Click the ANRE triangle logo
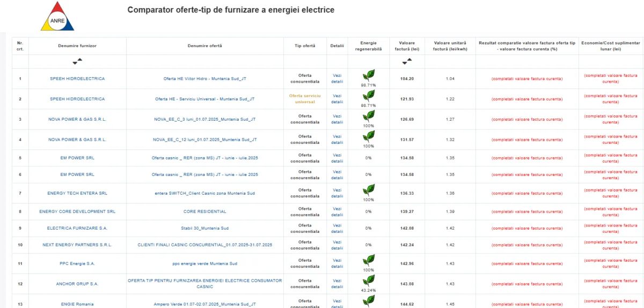Viewport: 644px width, 308px height. [57, 16]
